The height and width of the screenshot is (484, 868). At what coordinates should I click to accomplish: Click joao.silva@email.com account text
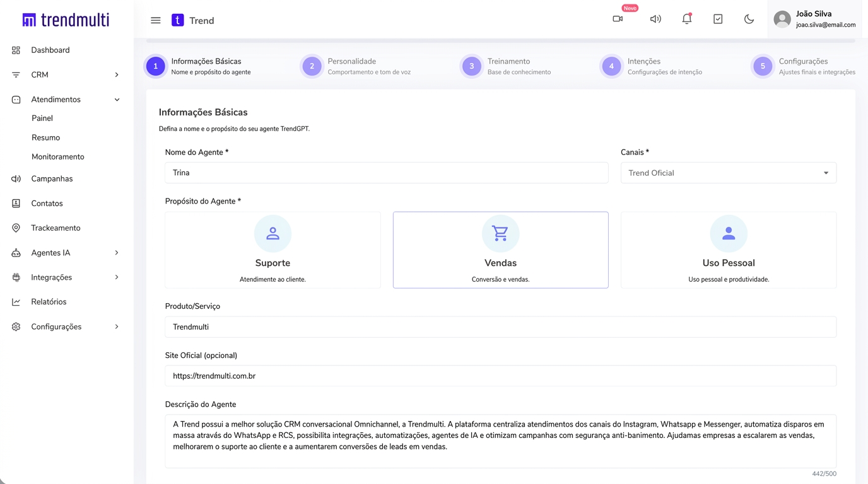pos(826,25)
